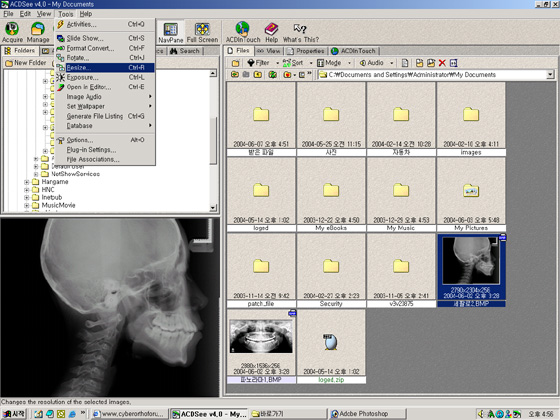560x420 pixels.
Task: Open File Associations from the Tools menu
Action: click(x=105, y=159)
